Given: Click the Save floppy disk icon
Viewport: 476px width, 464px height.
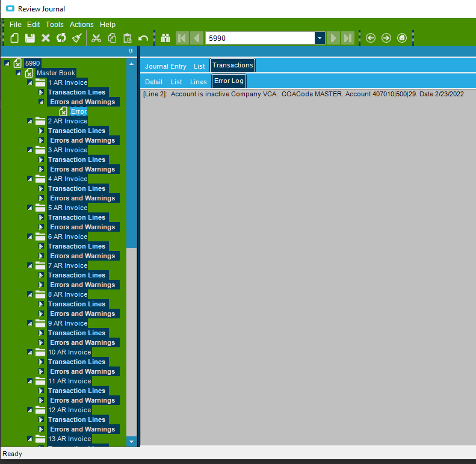Looking at the screenshot, I should click(x=29, y=39).
